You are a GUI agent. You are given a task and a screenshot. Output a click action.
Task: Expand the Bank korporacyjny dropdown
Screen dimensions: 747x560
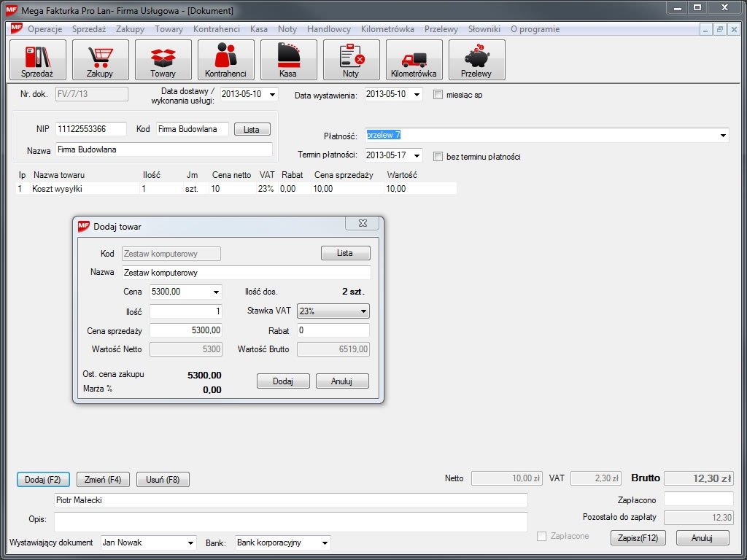(x=325, y=542)
